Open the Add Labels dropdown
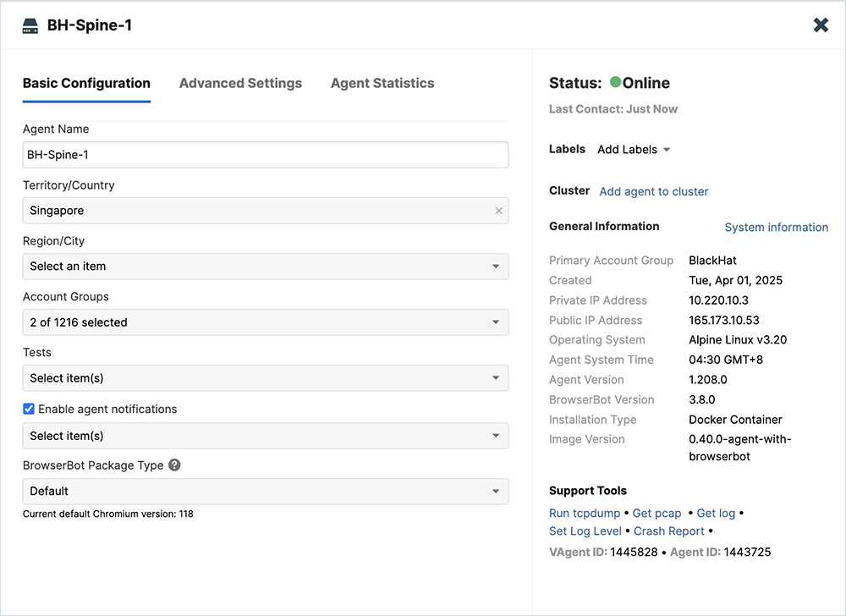The height and width of the screenshot is (616, 846). [x=633, y=150]
